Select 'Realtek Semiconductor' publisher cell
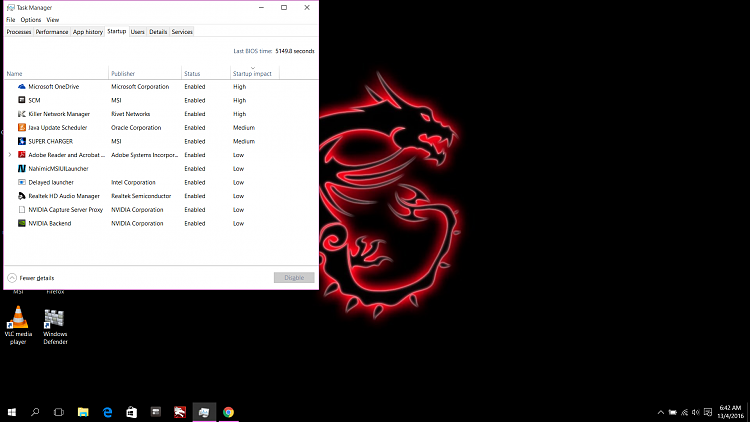 (141, 196)
